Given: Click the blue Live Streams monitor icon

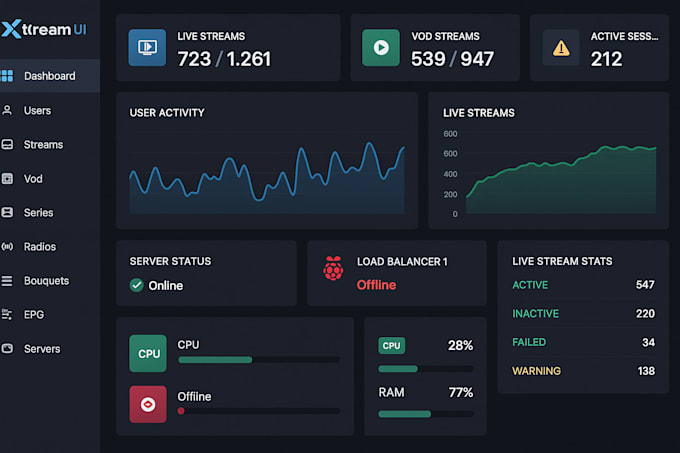Looking at the screenshot, I should coord(147,48).
